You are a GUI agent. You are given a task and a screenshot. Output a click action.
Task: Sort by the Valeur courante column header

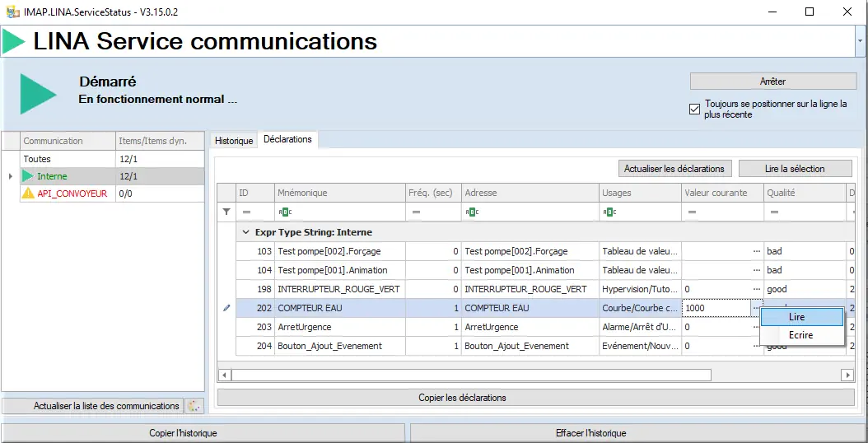point(722,193)
